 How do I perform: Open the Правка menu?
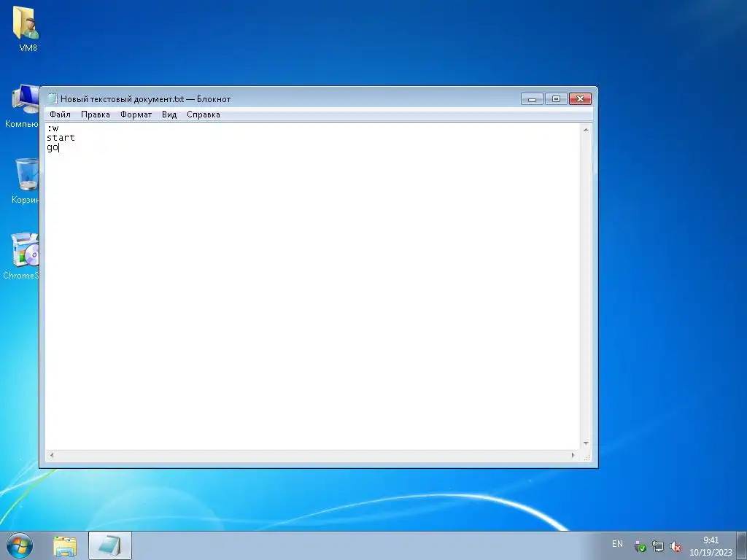coord(96,114)
